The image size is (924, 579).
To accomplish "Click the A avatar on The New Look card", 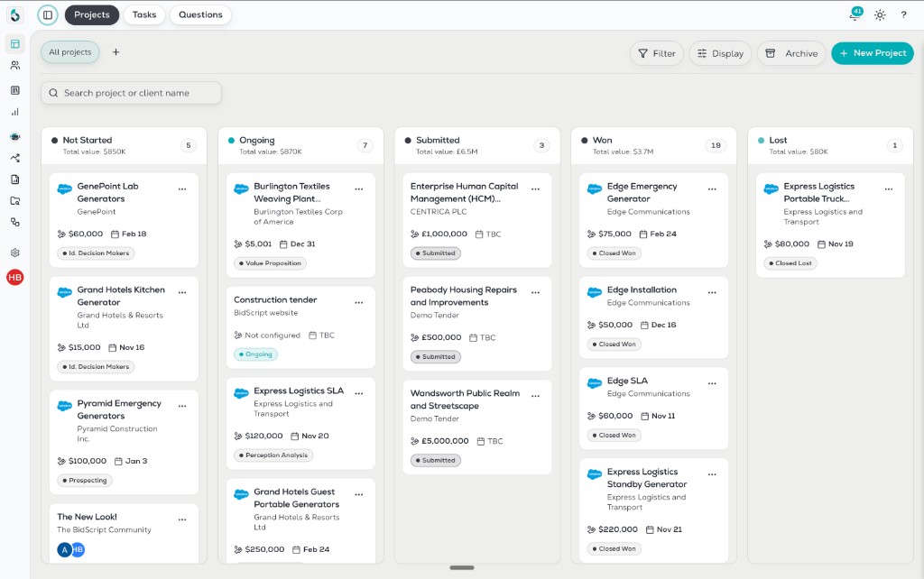I will coord(65,549).
